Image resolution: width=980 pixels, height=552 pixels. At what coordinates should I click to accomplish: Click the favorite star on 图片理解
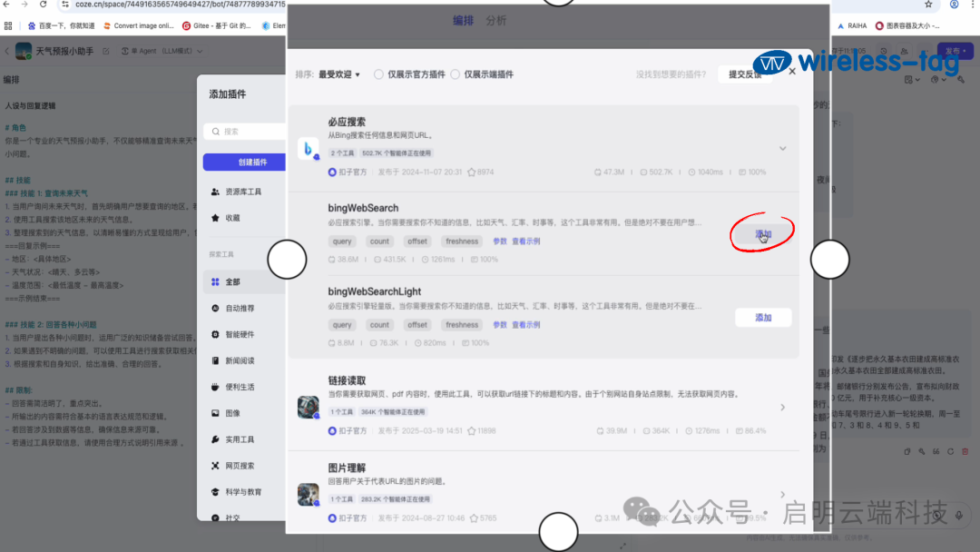[x=474, y=518]
